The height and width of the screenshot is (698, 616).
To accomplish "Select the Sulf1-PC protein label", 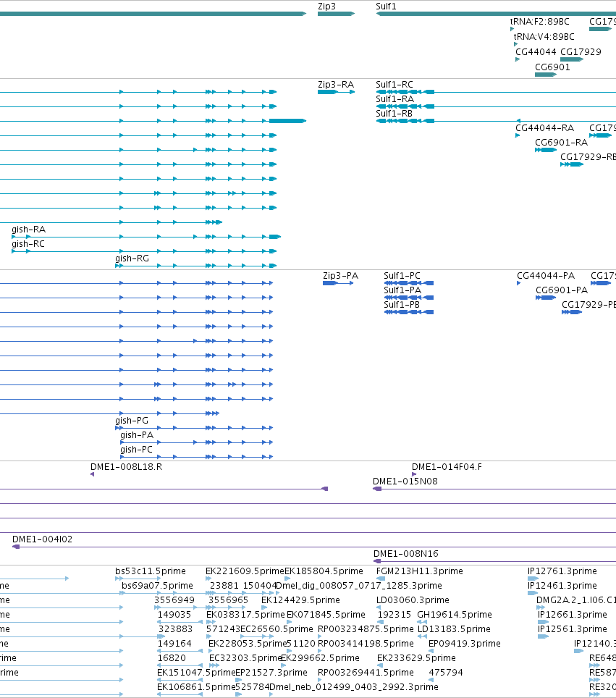I will (402, 276).
